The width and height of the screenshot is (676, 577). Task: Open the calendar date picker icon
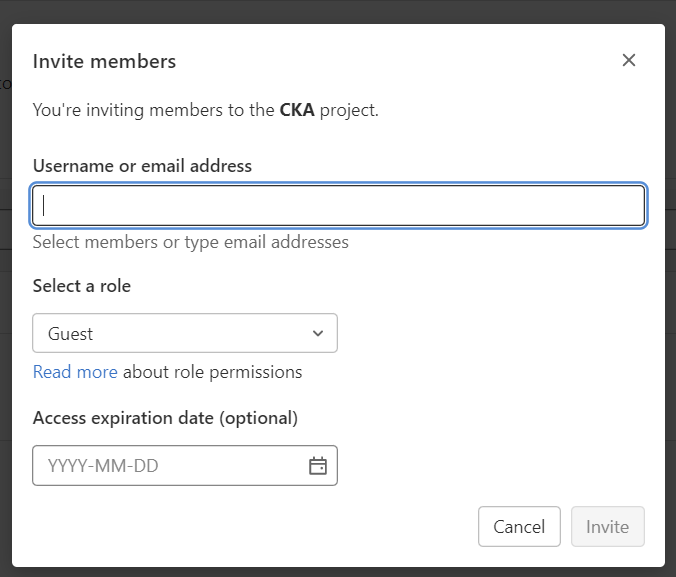coord(318,466)
